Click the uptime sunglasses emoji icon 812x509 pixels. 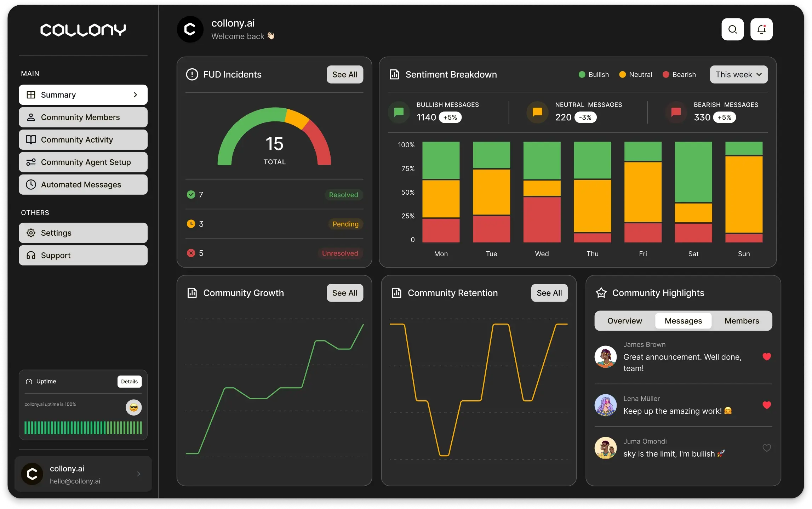click(x=134, y=407)
